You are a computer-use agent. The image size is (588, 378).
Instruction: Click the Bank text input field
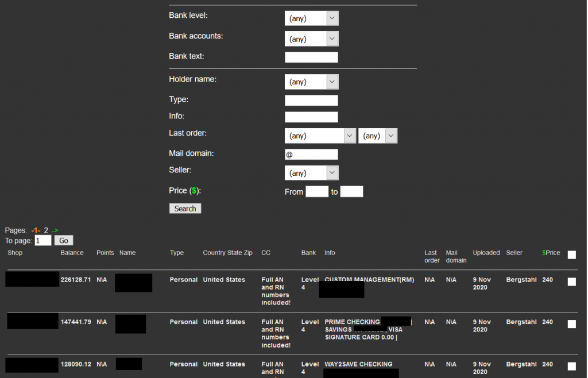(311, 57)
